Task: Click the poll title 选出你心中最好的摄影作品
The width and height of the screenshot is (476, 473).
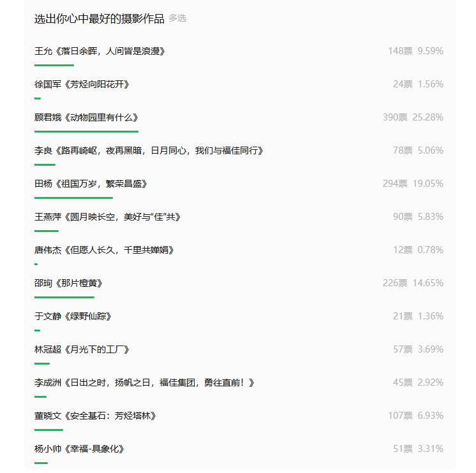Action: (x=99, y=18)
